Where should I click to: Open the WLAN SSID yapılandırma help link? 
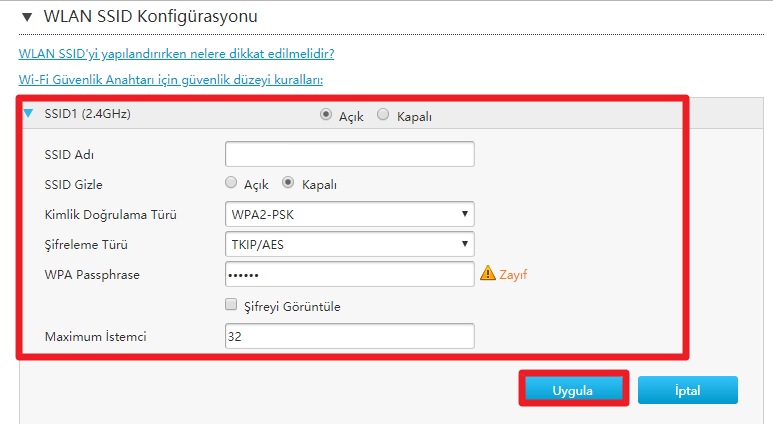(x=176, y=54)
